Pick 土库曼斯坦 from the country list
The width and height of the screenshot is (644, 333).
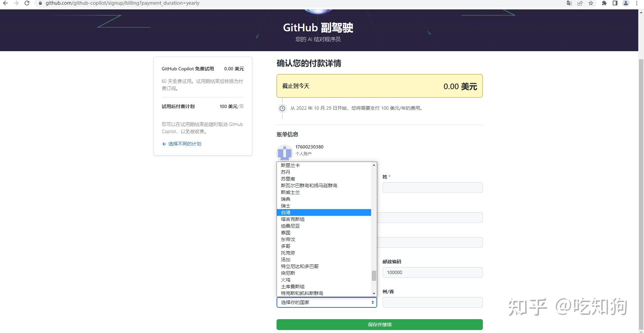(x=324, y=287)
